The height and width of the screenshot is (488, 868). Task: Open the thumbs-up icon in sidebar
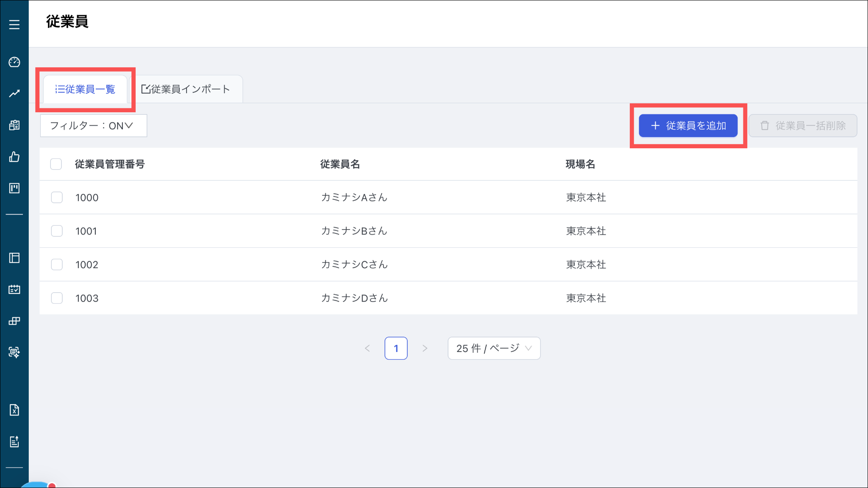point(14,157)
